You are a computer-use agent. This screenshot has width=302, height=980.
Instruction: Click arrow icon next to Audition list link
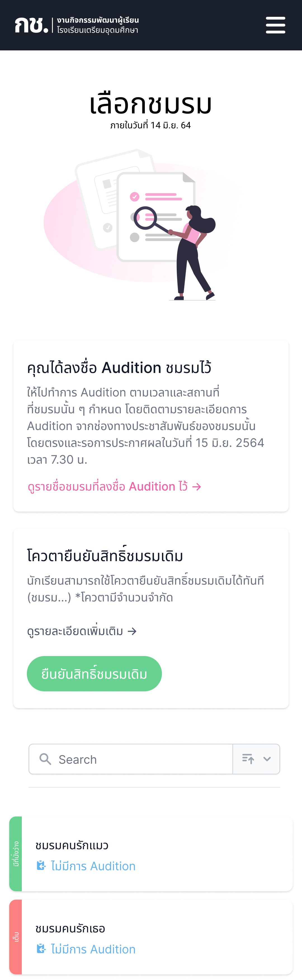click(197, 487)
